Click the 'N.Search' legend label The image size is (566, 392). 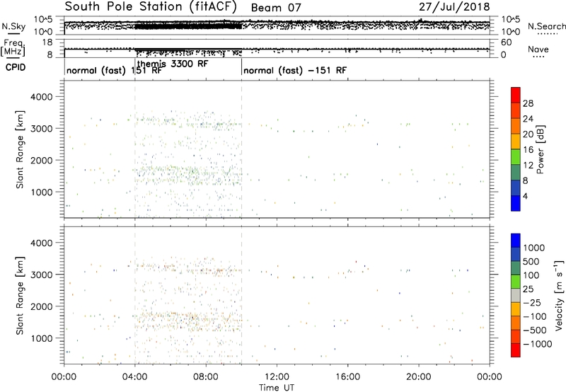point(546,26)
